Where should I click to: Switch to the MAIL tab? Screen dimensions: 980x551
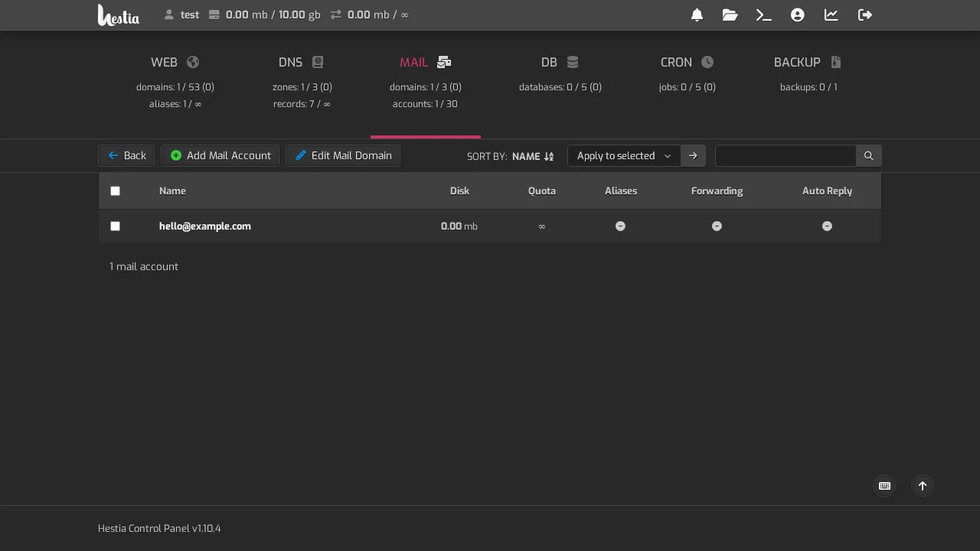click(426, 83)
